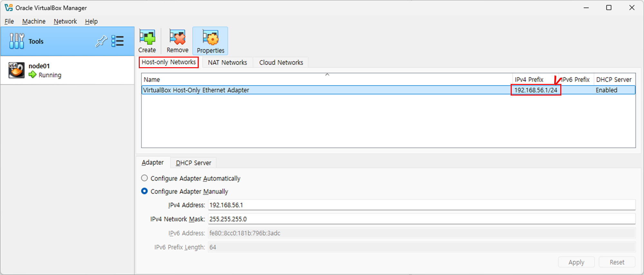Close the VirtualBox Manager window
This screenshot has width=644, height=275.
[632, 8]
